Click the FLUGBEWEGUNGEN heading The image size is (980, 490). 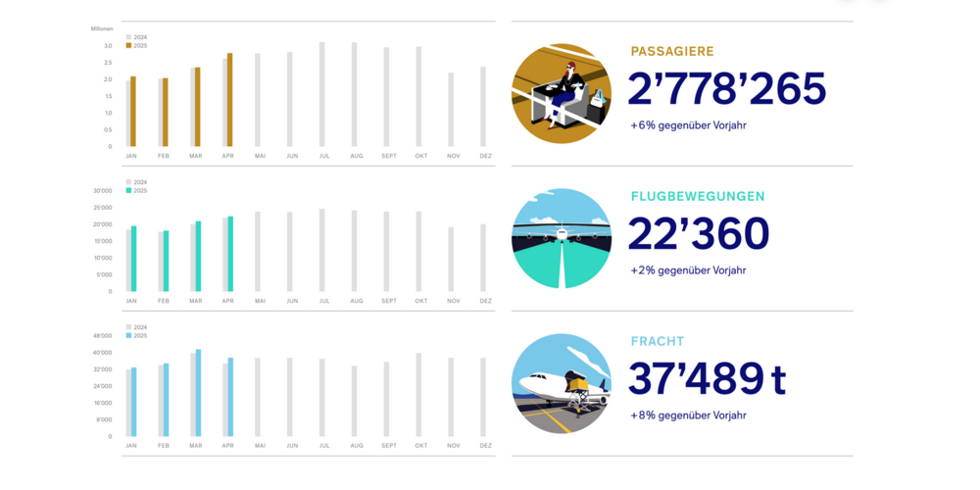tap(698, 196)
